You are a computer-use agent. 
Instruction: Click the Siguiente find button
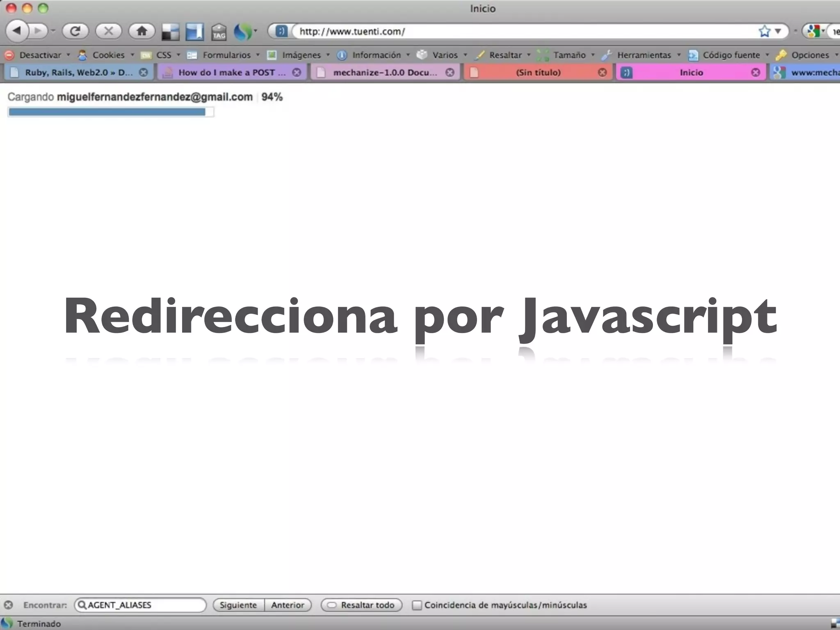click(238, 605)
